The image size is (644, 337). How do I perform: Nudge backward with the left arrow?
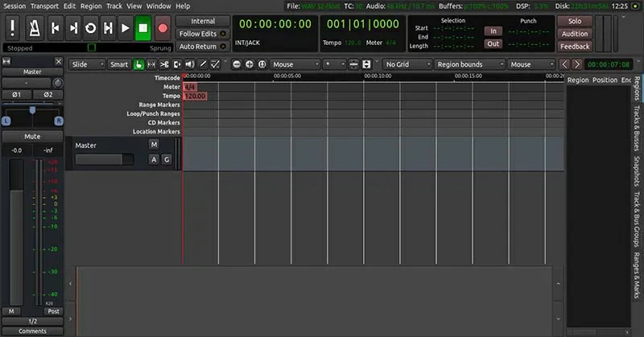[x=564, y=64]
